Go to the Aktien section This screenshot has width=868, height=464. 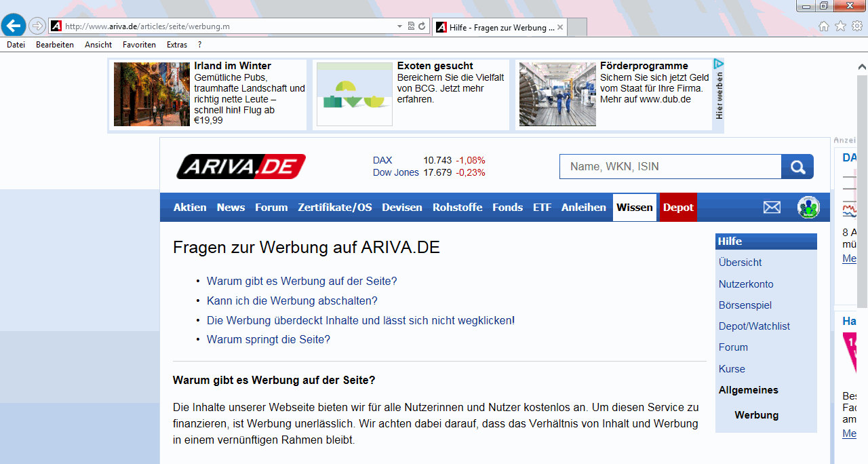(x=190, y=208)
